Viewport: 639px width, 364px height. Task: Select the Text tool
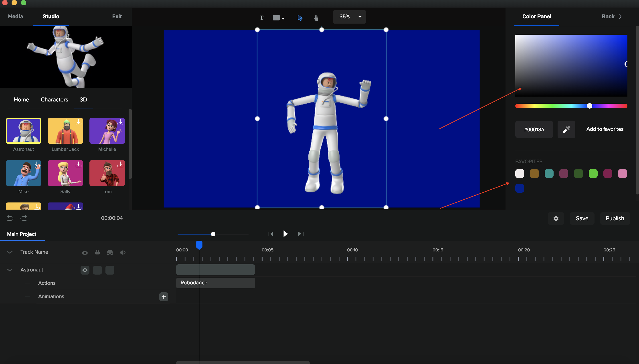pos(261,18)
